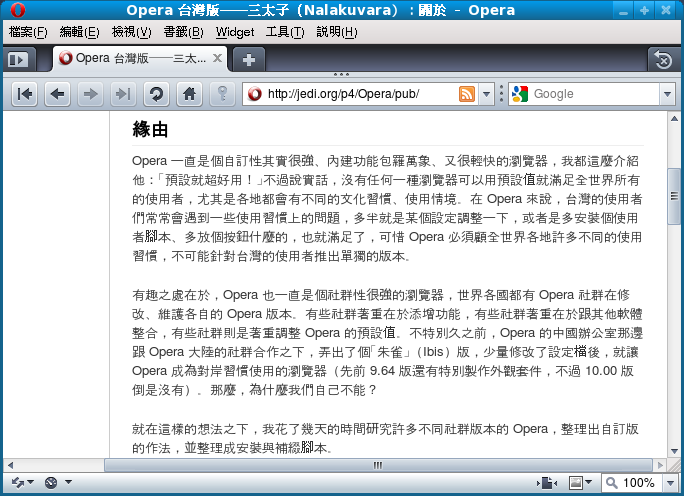Open the 檔案(F) menu

click(28, 32)
